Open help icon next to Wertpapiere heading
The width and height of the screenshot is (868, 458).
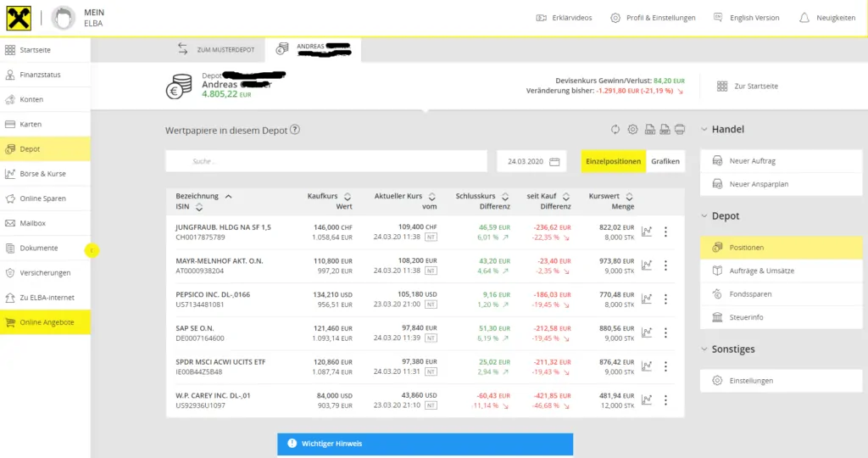295,130
